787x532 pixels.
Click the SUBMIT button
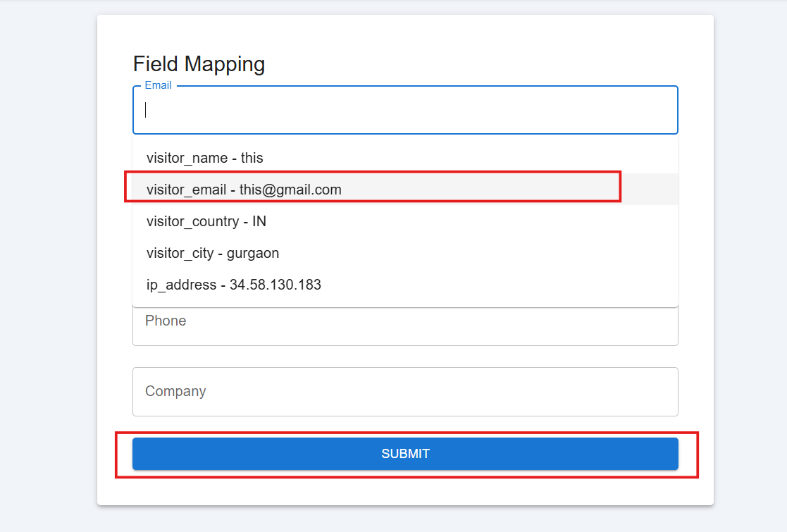click(405, 454)
